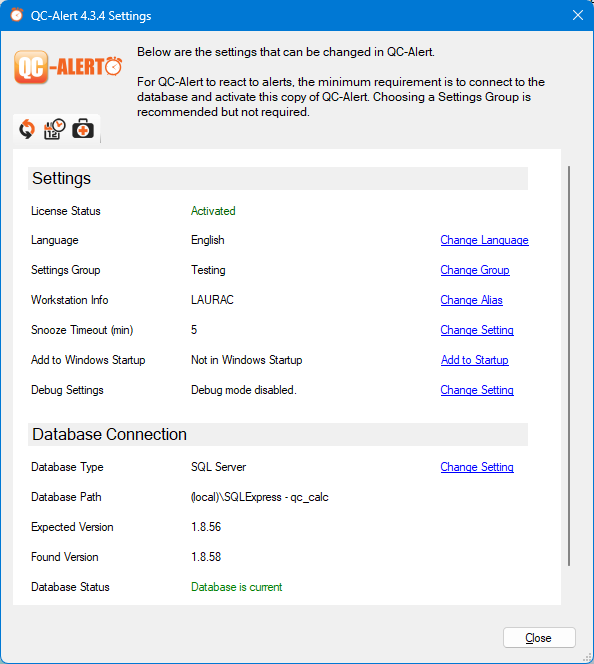
Task: Click the Not in Windows Startup text
Action: pyautogui.click(x=246, y=360)
